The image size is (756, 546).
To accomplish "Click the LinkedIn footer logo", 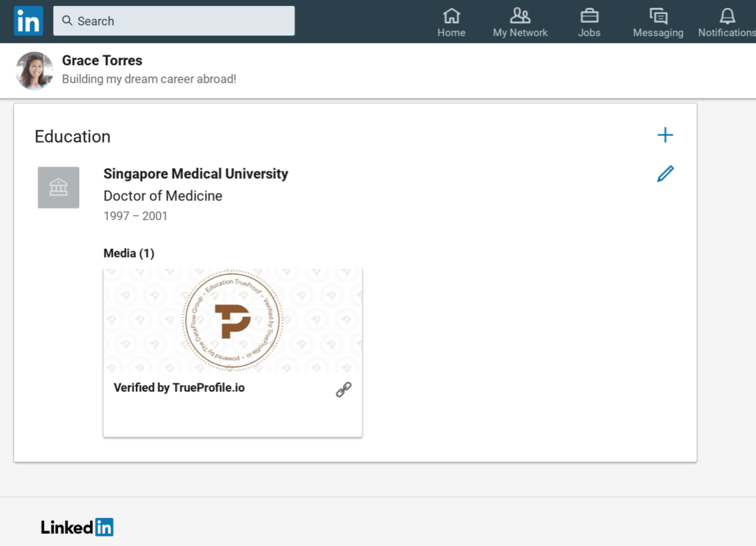I will coord(77,528).
